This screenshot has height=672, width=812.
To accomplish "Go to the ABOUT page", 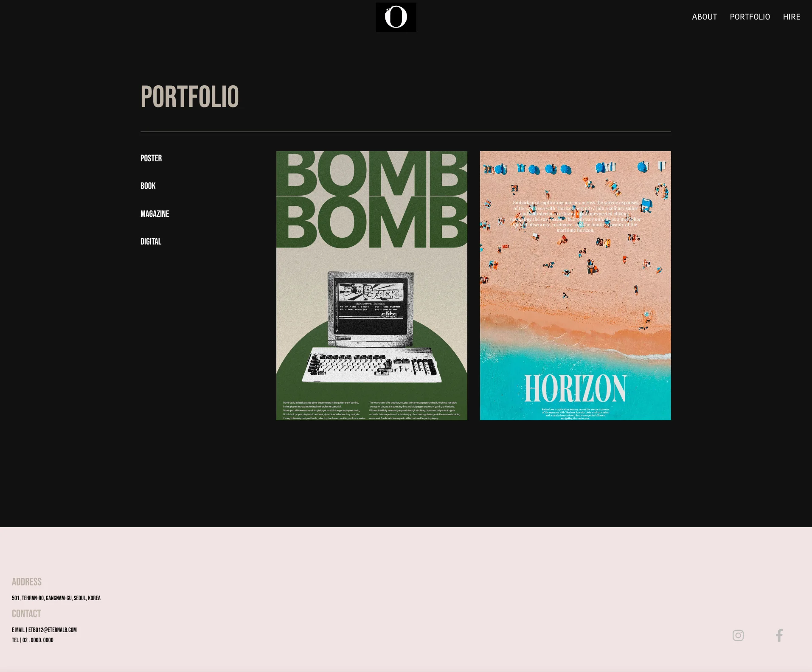I will (x=704, y=17).
